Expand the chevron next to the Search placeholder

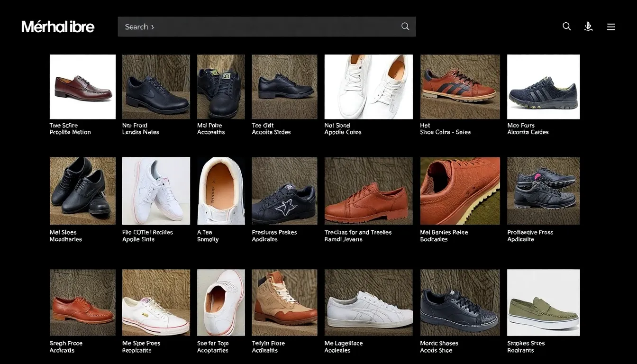(x=152, y=27)
